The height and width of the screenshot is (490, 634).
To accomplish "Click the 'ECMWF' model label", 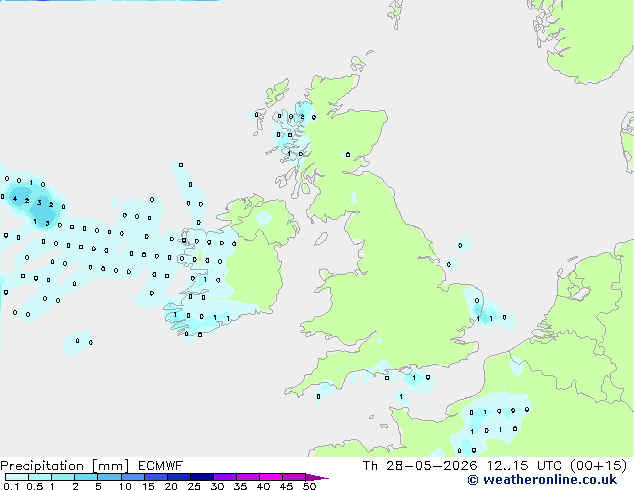I will (160, 466).
